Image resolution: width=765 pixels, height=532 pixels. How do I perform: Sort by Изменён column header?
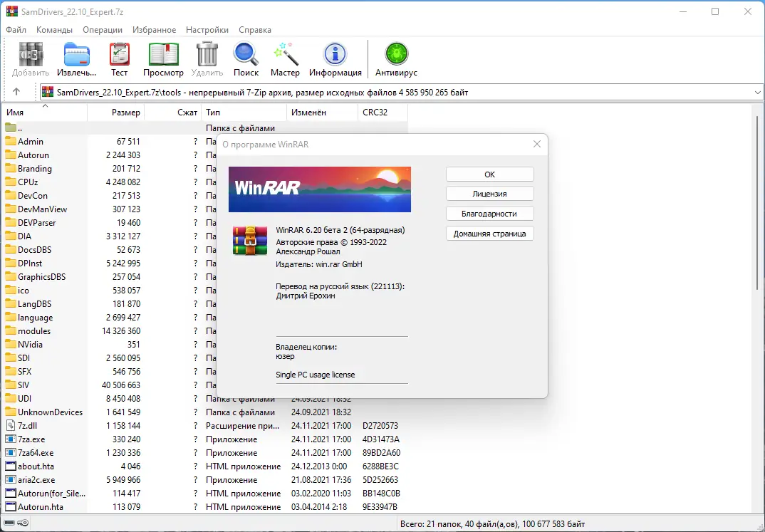point(322,112)
